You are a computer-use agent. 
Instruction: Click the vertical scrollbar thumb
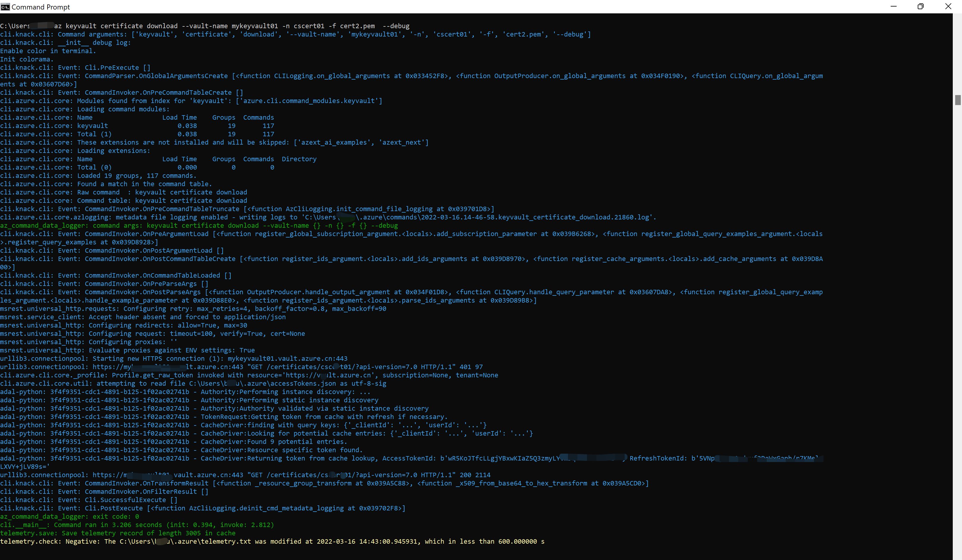tap(958, 100)
